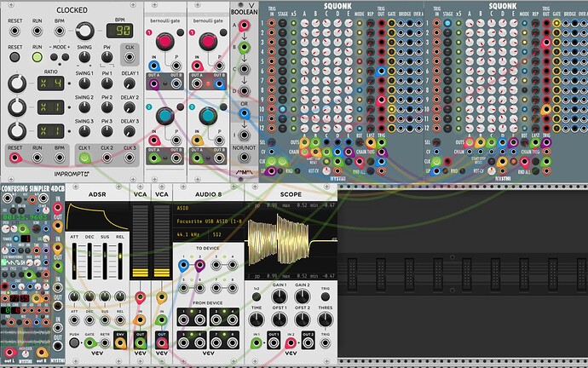
Task: Click the CV input jack on left Squonk
Action: (x=271, y=152)
